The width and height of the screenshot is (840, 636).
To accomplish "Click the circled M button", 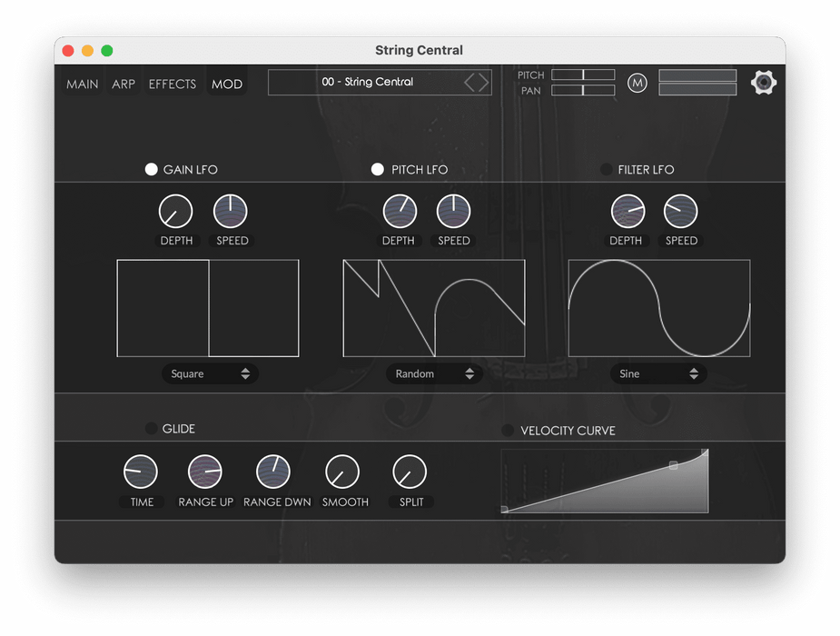I will coord(637,83).
